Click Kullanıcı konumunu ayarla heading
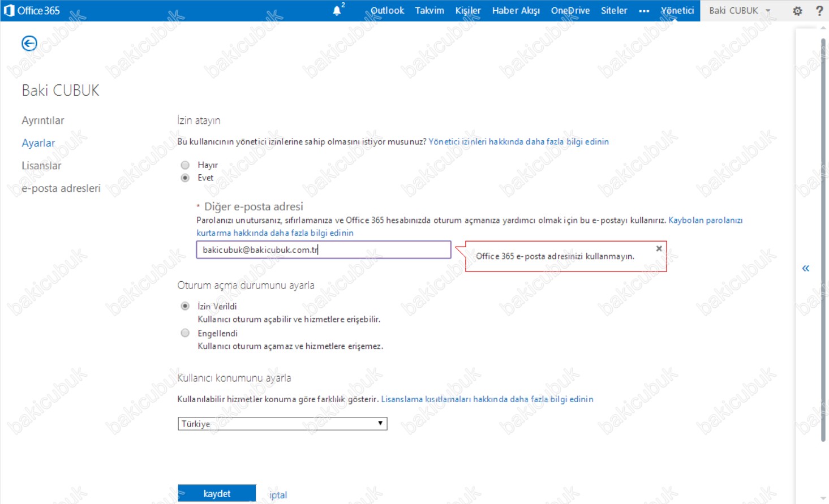Viewport: 829px width, 504px height. 234,378
